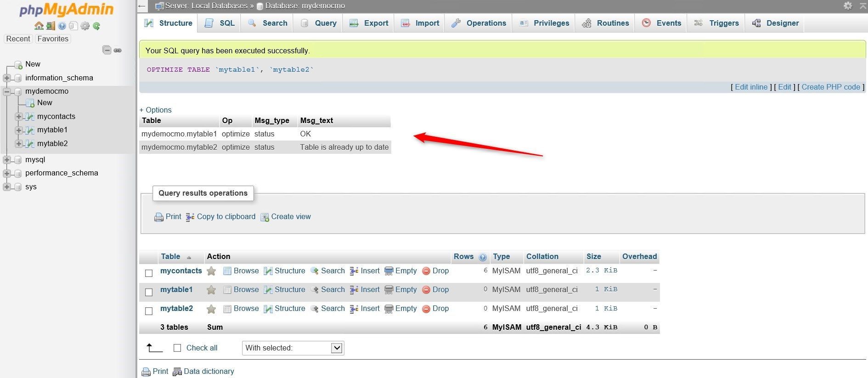Open the Privileges tab
Screen dimensions: 868x378
[x=544, y=23]
